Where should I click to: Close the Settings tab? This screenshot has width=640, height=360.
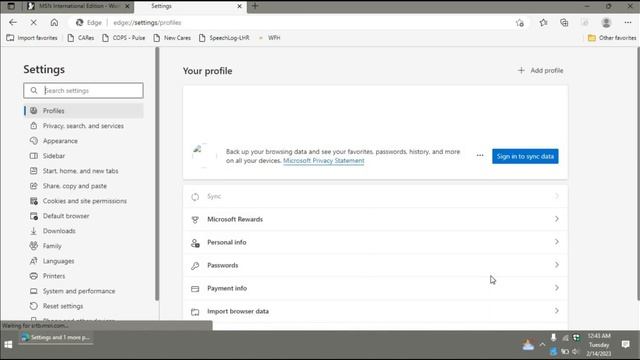pos(240,6)
